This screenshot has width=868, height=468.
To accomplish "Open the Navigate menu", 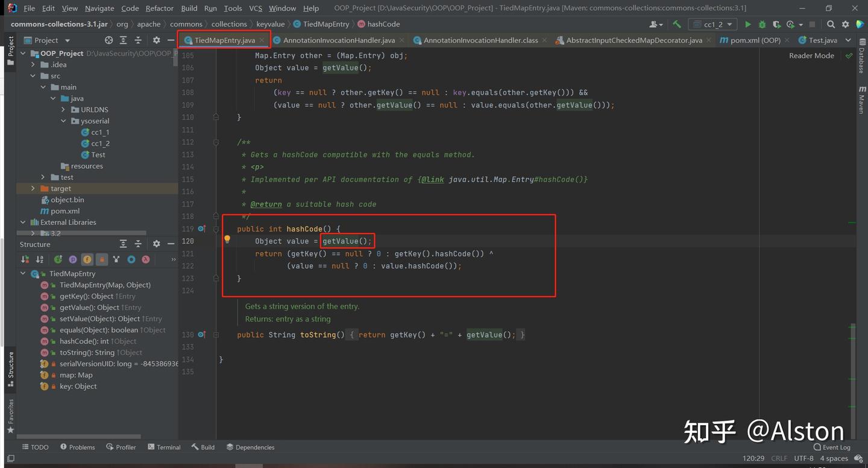I will click(x=99, y=8).
